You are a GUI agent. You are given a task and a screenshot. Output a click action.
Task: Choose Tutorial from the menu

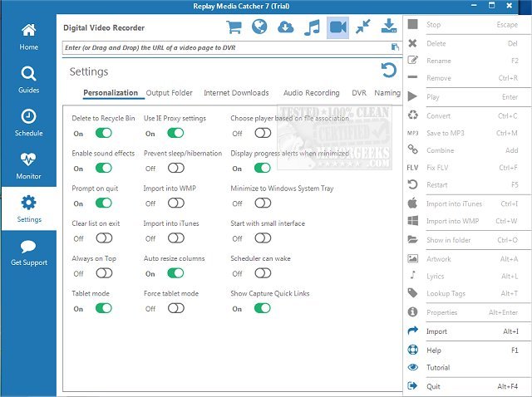coord(467,367)
